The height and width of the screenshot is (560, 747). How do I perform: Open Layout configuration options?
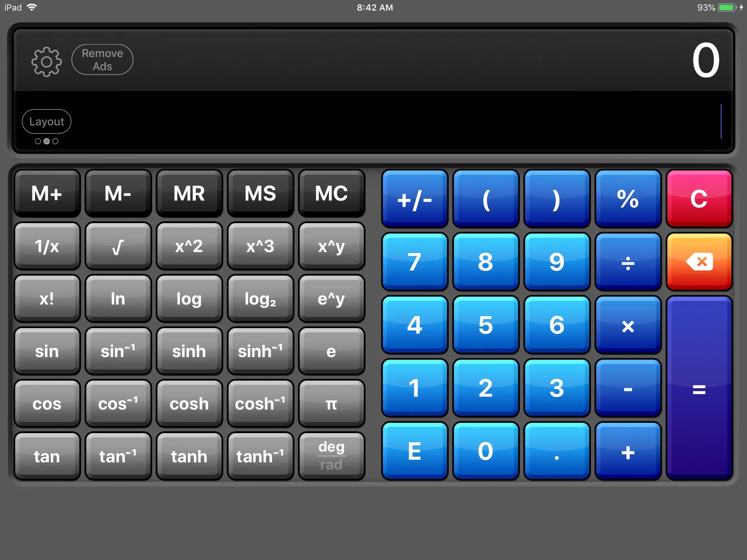pyautogui.click(x=46, y=121)
